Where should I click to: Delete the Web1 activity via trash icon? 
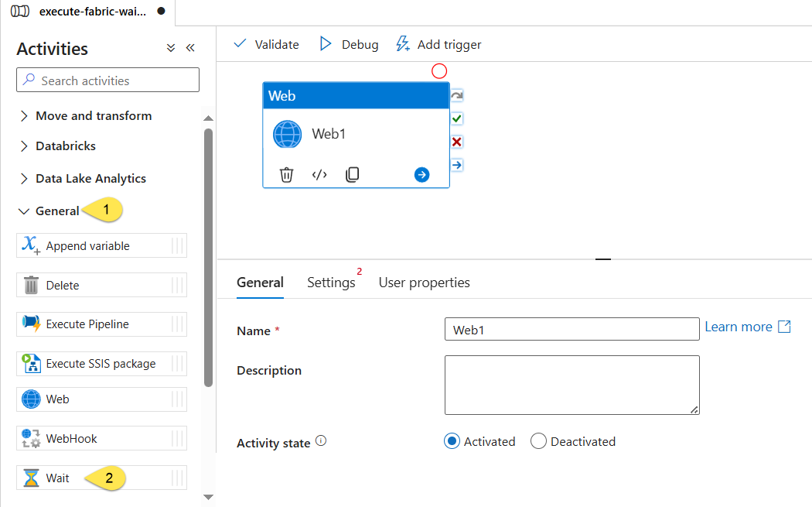(x=286, y=175)
